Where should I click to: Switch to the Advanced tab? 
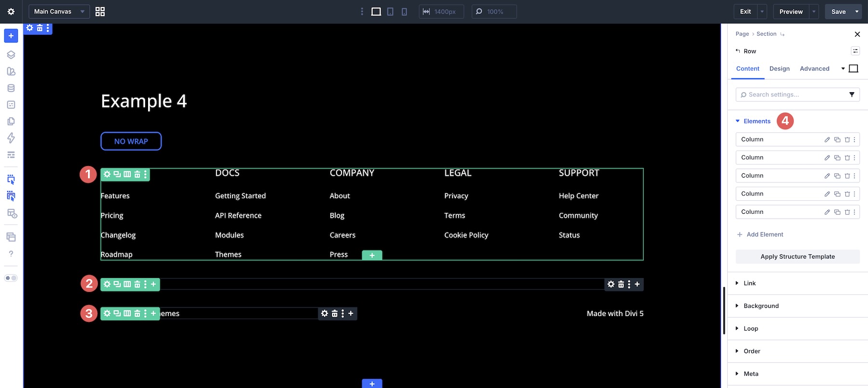coord(814,69)
